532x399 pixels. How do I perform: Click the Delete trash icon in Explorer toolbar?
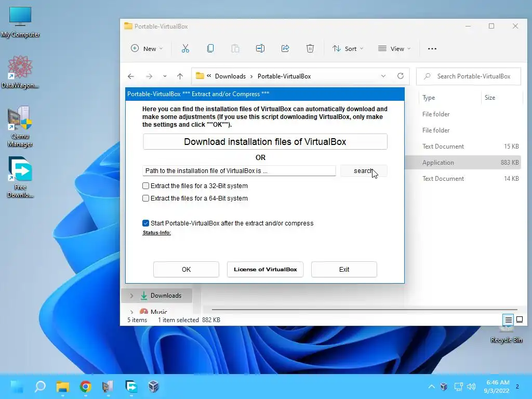click(310, 48)
